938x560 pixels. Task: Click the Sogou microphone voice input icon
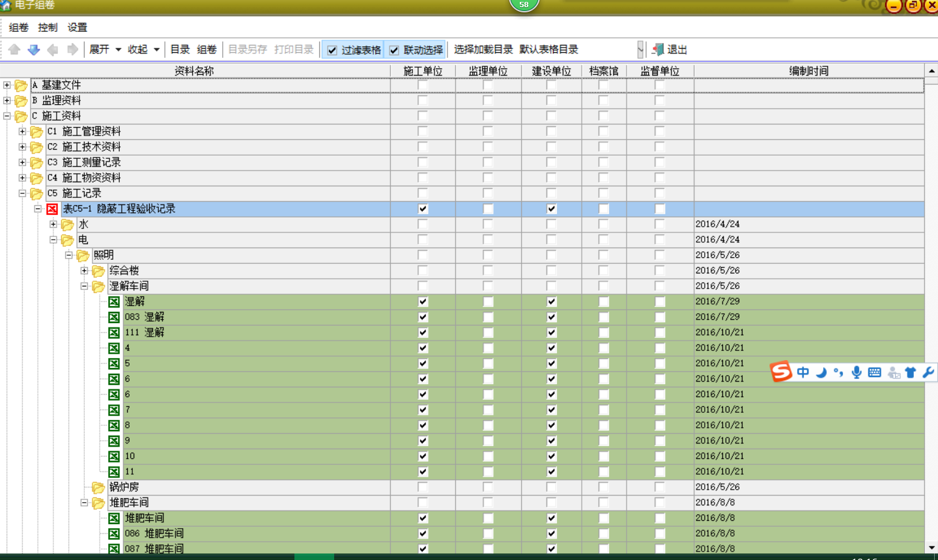(857, 372)
